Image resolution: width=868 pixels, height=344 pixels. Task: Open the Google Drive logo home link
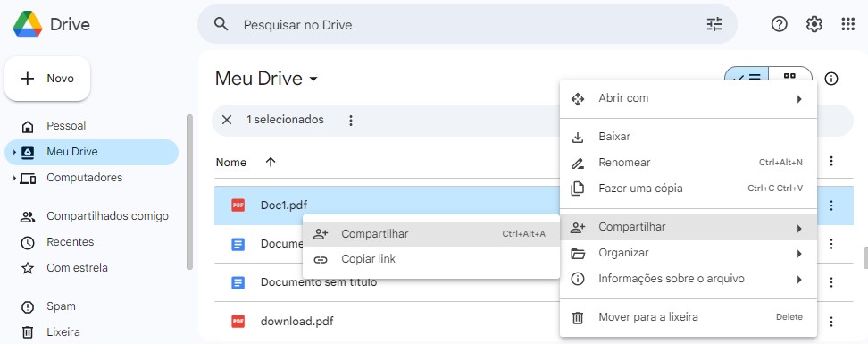point(52,24)
